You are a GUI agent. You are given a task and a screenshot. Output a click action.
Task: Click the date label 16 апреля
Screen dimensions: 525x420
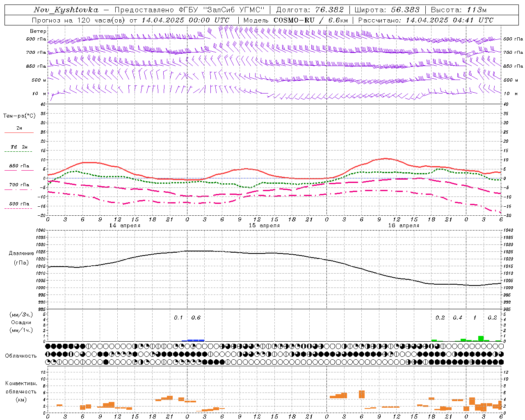(404, 226)
